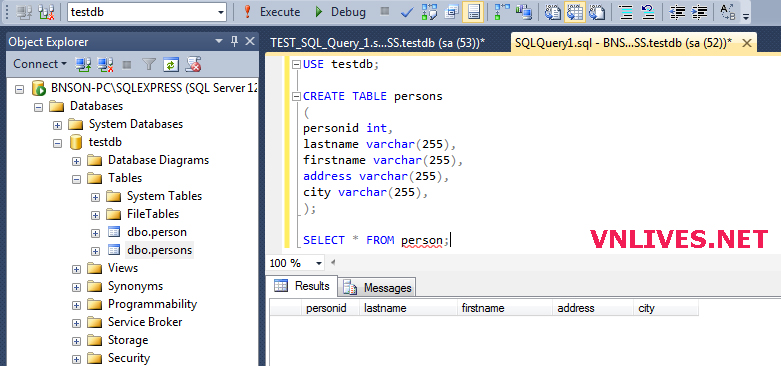Expand the dbo.persons table node

(x=96, y=250)
